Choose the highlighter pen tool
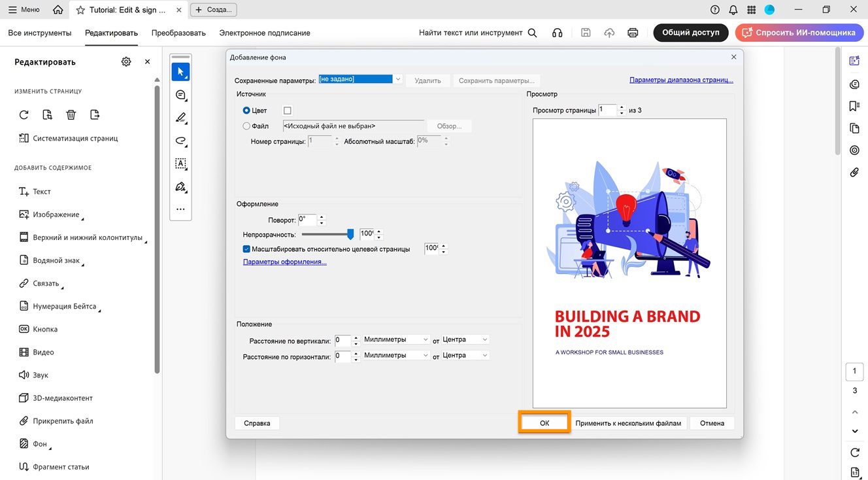Viewport: 868px width, 480px height. 181,118
